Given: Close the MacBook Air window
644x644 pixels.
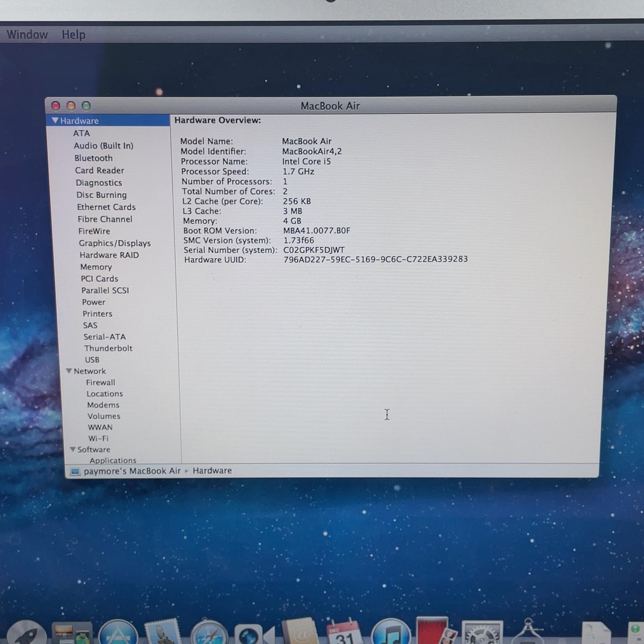Looking at the screenshot, I should coord(56,106).
